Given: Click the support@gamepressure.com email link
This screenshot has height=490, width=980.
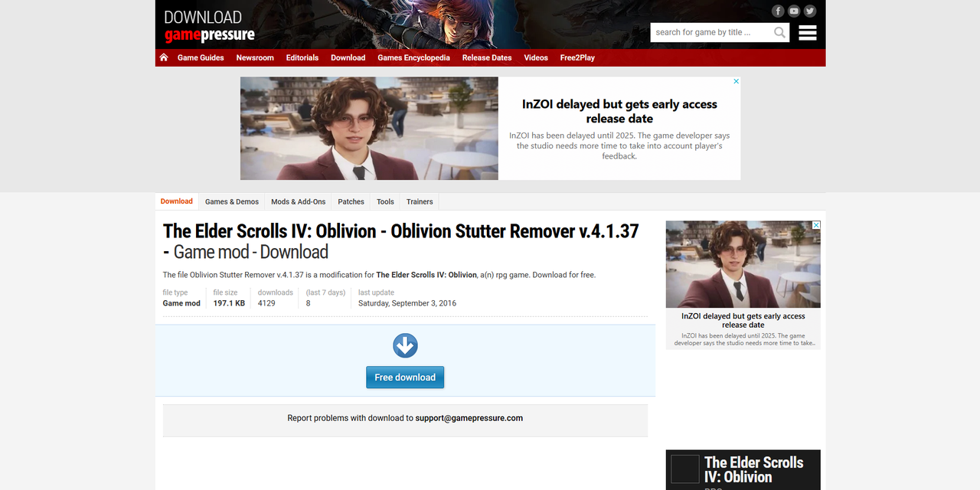Looking at the screenshot, I should 469,418.
